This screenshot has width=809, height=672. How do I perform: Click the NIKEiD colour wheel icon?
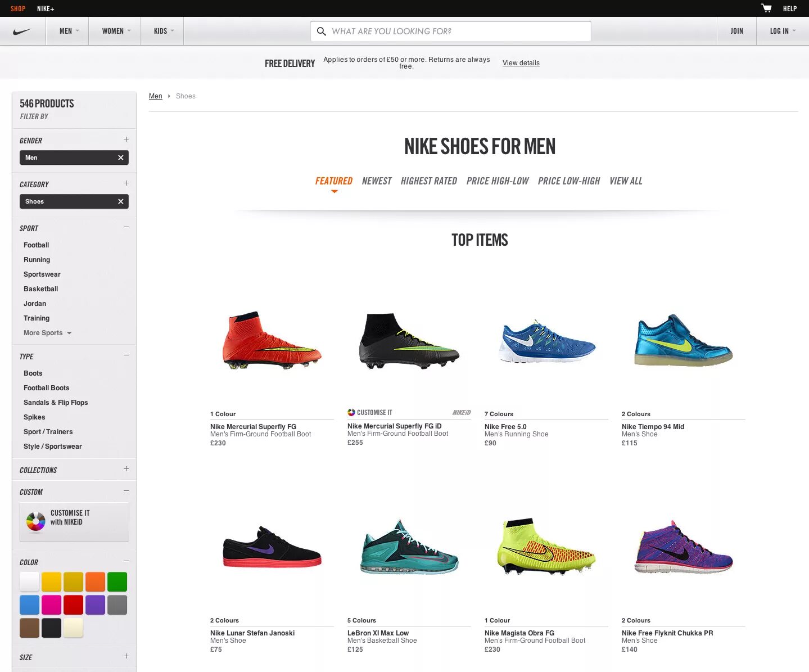35,521
